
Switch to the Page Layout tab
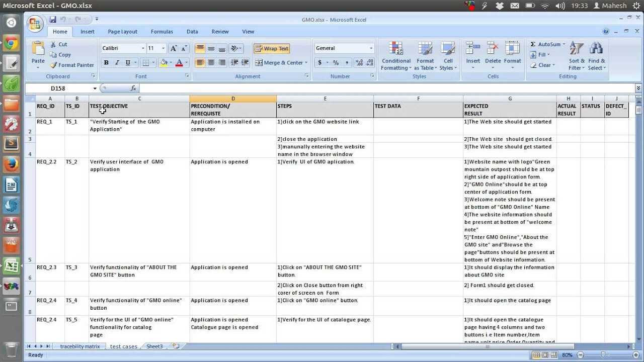pyautogui.click(x=122, y=32)
